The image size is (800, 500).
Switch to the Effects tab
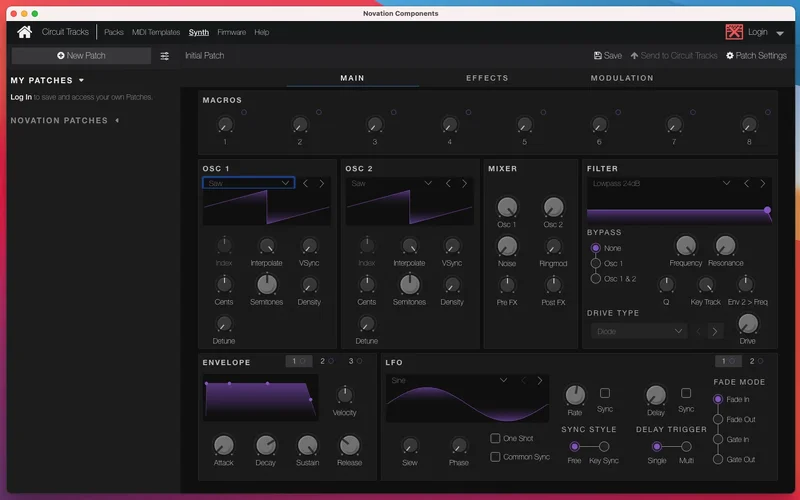tap(487, 78)
